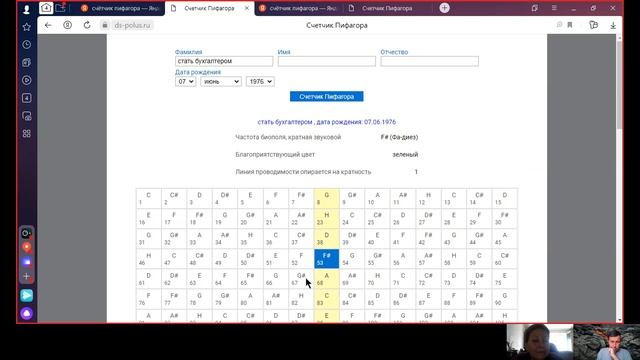Switch to first Yandex search tab
This screenshot has width=640, height=360.
coord(120,8)
